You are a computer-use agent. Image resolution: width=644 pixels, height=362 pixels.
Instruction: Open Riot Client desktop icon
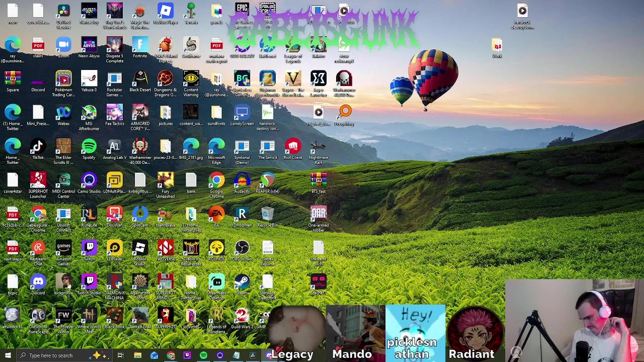pyautogui.click(x=293, y=149)
